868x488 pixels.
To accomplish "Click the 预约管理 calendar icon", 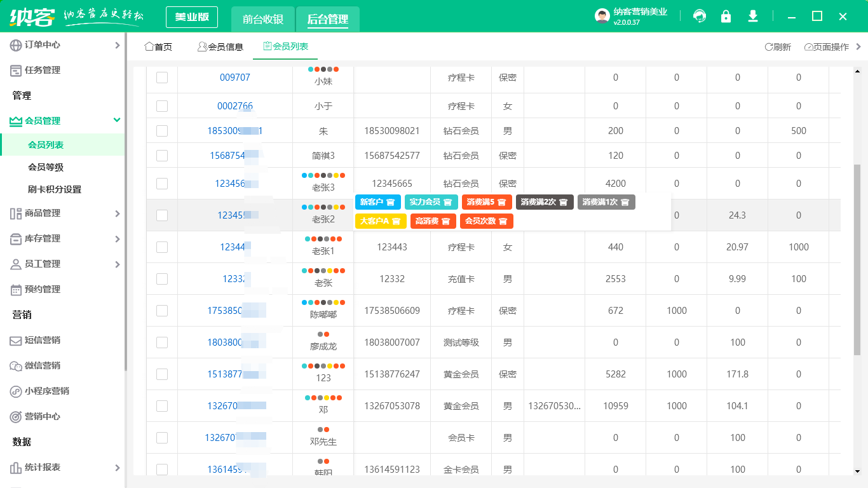I will point(15,290).
